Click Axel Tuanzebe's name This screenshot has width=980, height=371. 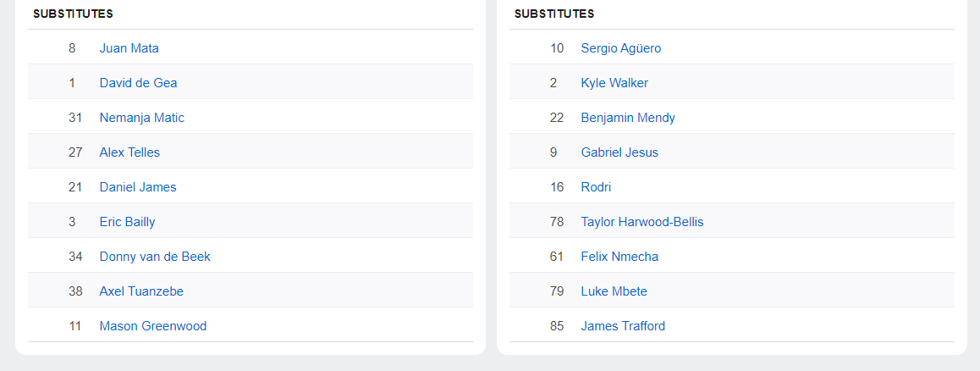(x=141, y=291)
